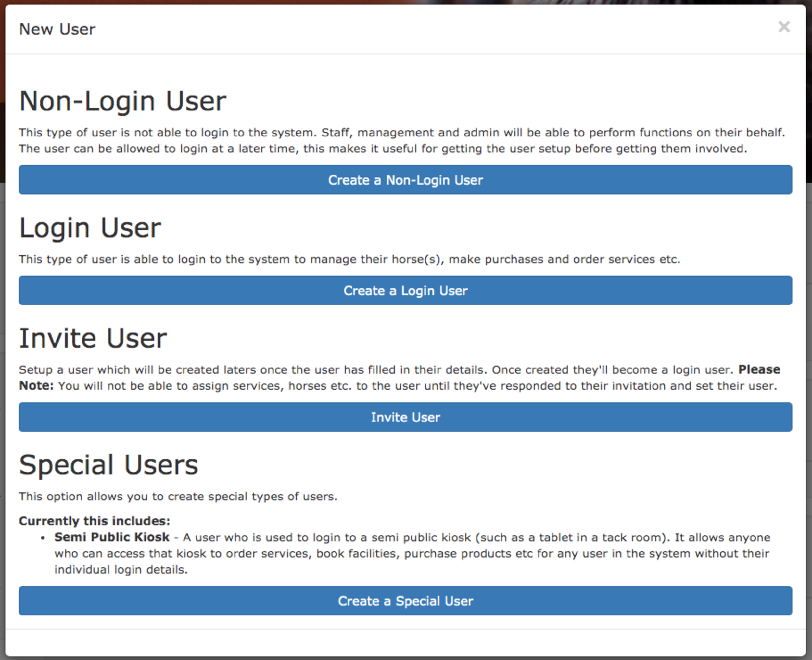Click the bold Semi Public Kiosk text
Image resolution: width=812 pixels, height=660 pixels.
[x=112, y=537]
